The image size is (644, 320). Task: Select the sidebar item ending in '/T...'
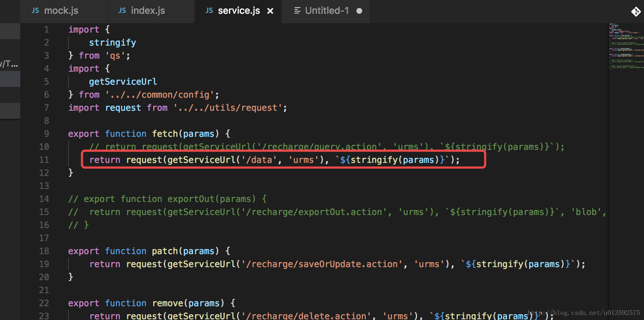[x=9, y=64]
